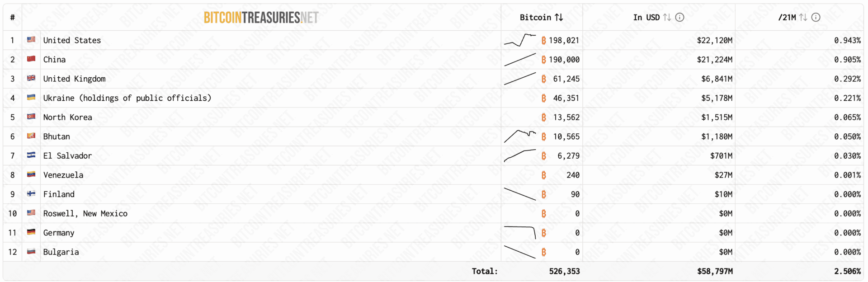Sort table by In USD arrows
This screenshot has height=282, width=868.
click(667, 17)
